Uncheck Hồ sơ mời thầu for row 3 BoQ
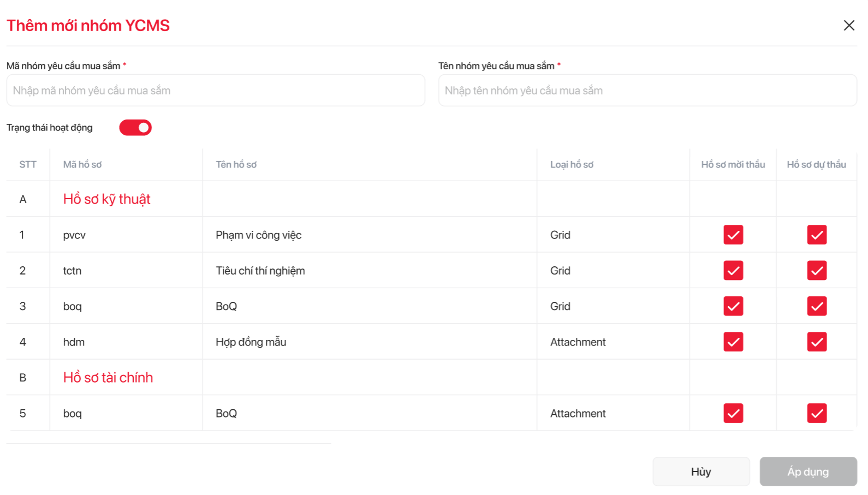This screenshot has height=495, width=868. point(733,306)
